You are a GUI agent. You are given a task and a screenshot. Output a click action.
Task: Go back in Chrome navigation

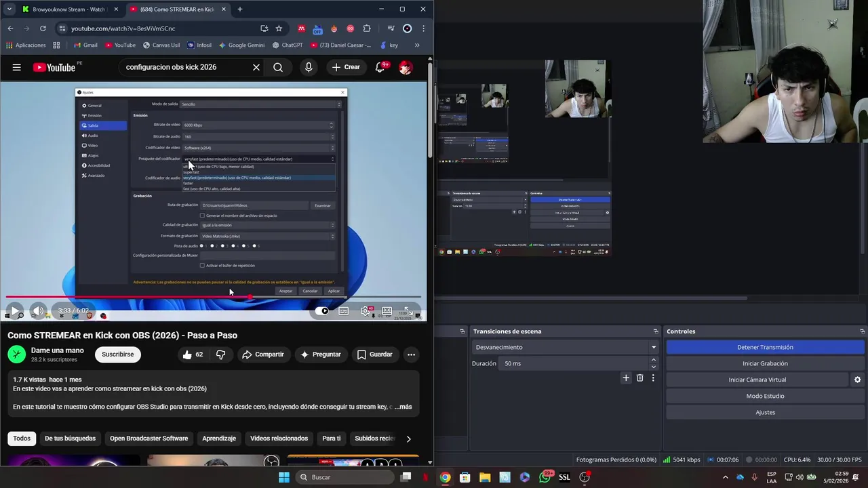pos(10,28)
